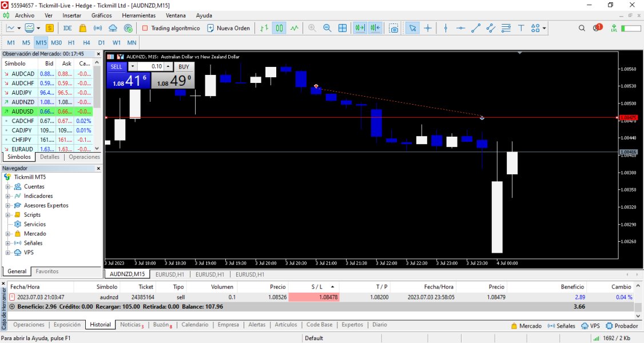Image resolution: width=644 pixels, height=343 pixels.
Task: Switch chart timeframe to H1
Action: click(71, 42)
